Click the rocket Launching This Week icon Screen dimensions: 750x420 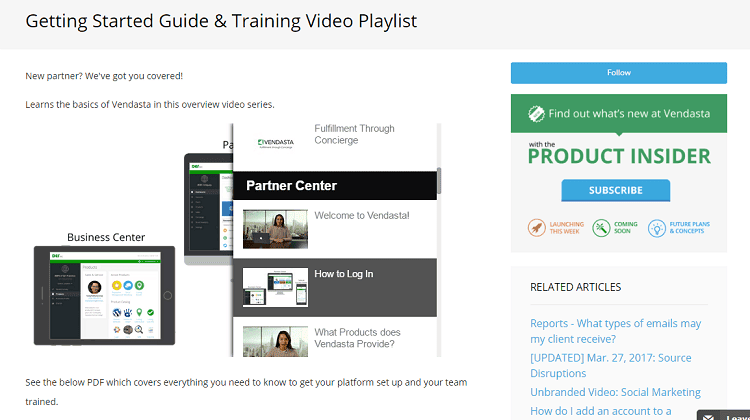click(x=537, y=228)
